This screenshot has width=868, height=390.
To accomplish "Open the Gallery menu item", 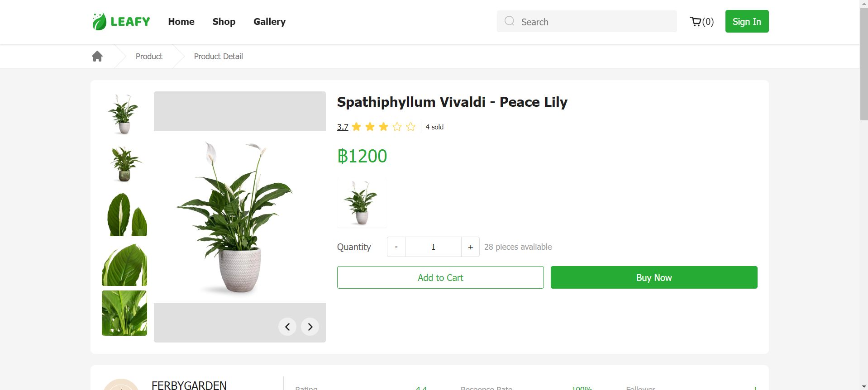I will click(269, 22).
